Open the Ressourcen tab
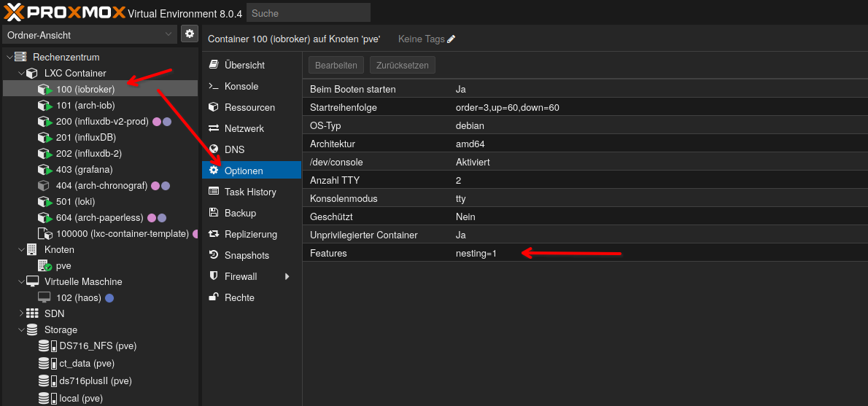The height and width of the screenshot is (406, 868). click(x=252, y=107)
